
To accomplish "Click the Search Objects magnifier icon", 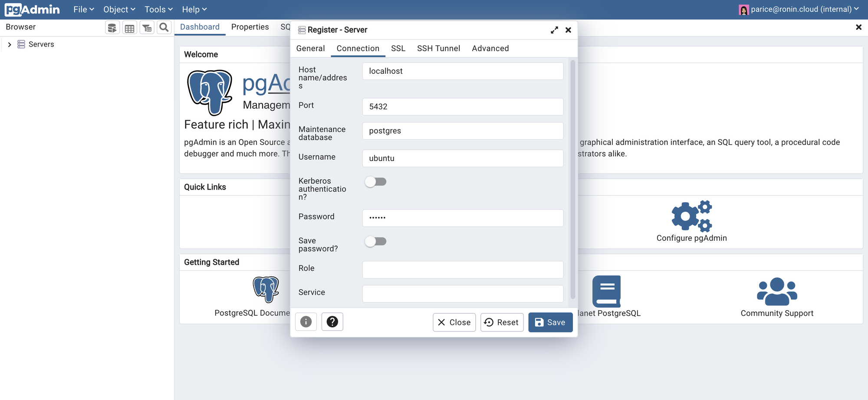I will pos(164,28).
